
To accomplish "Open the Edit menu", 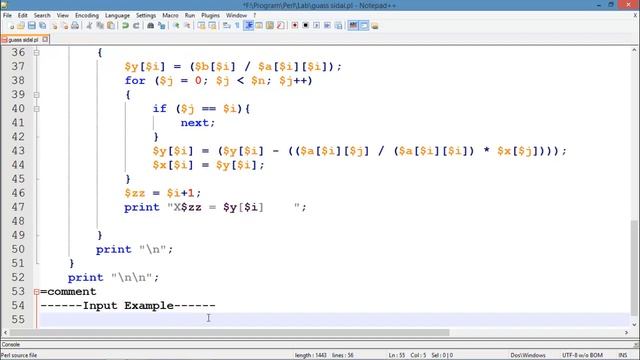I will [x=22, y=16].
